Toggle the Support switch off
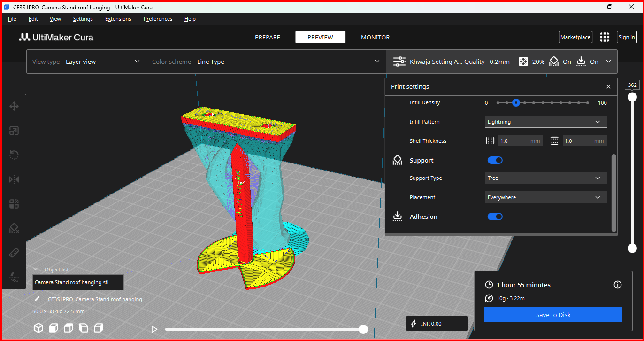Screen dimensions: 644x341 tap(495, 160)
